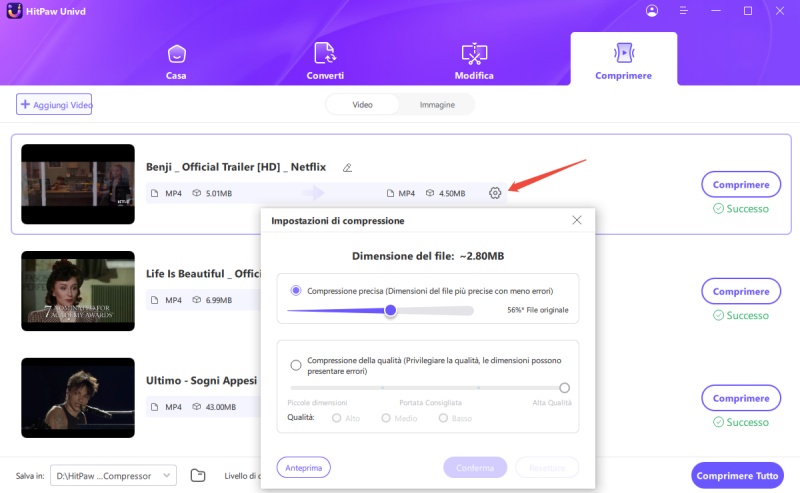Click the Conferma button

coord(475,467)
